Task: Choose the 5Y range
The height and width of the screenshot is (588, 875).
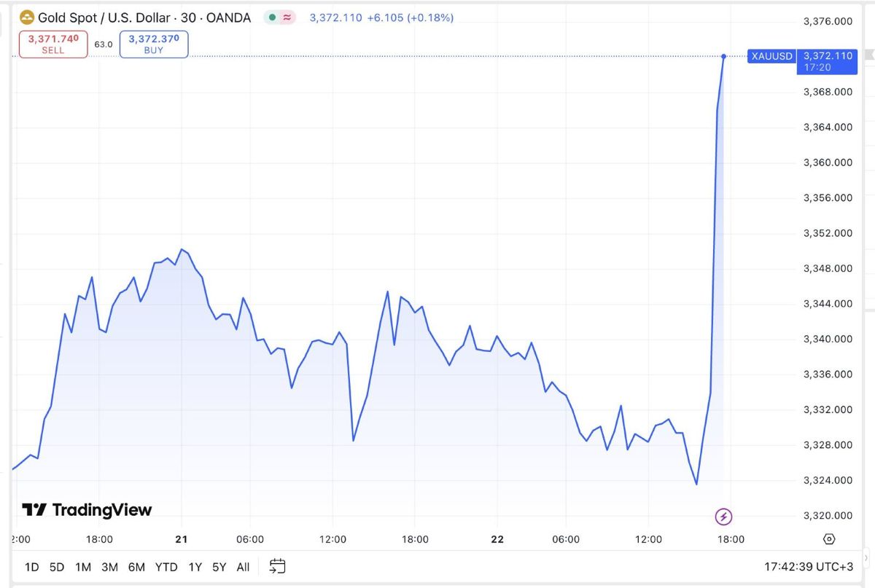Action: coord(219,567)
